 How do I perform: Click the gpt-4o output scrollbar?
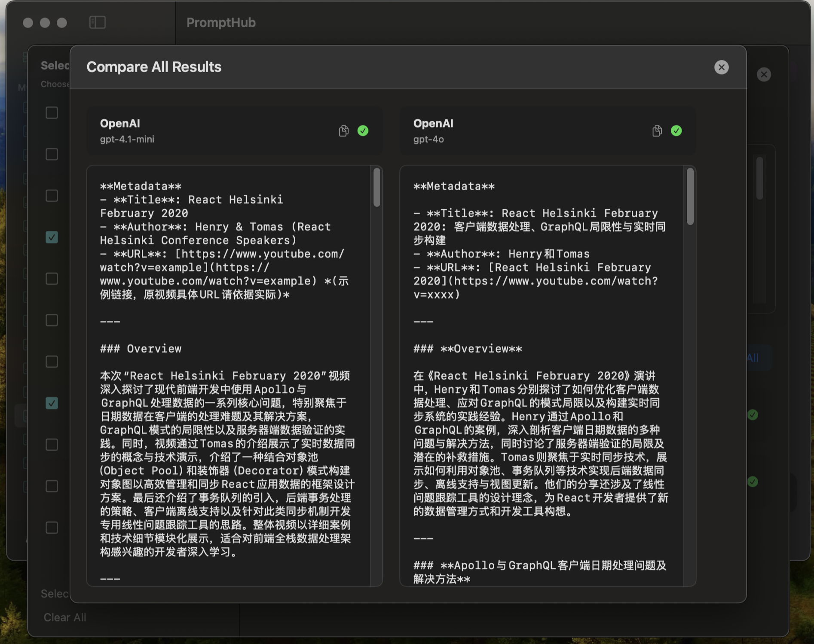point(690,196)
